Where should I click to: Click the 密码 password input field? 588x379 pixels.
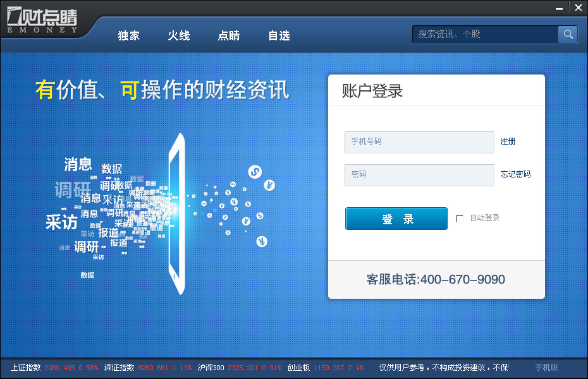tap(419, 174)
